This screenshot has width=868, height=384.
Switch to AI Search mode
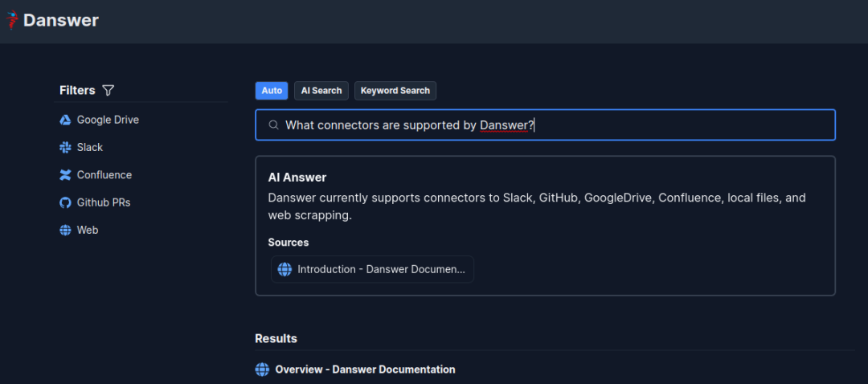[x=321, y=91]
